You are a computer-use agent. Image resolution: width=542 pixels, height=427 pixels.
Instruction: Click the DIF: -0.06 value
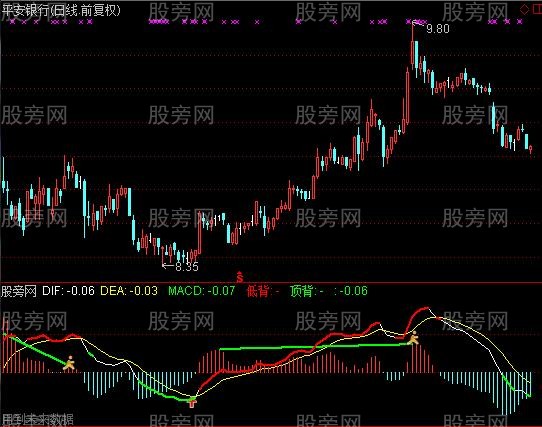click(68, 291)
